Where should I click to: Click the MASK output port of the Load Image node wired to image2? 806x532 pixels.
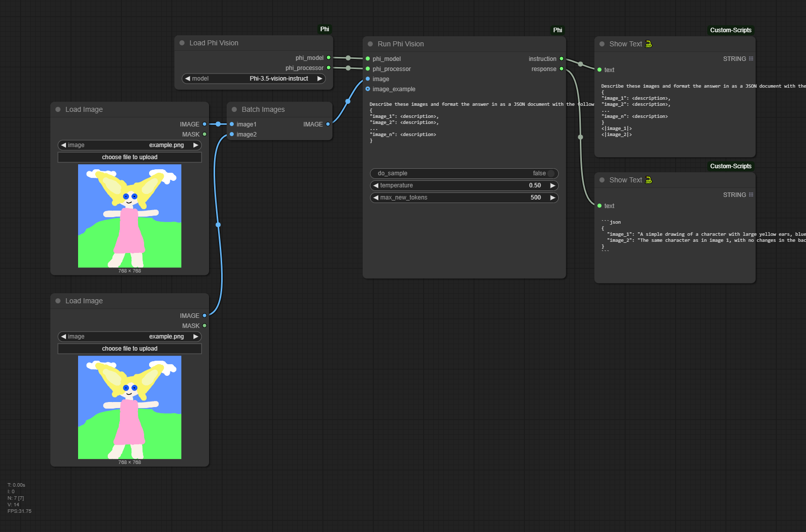205,326
